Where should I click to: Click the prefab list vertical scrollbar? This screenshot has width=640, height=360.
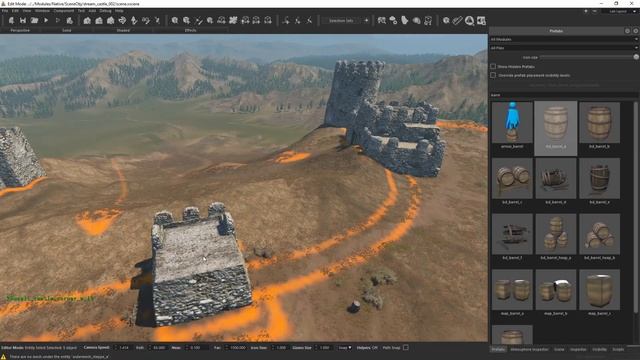pos(636,208)
